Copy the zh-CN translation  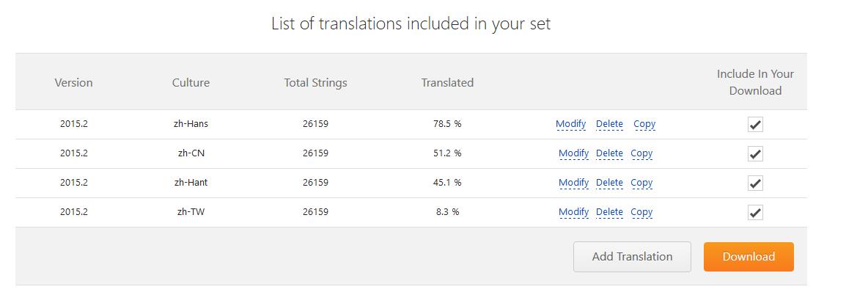641,153
